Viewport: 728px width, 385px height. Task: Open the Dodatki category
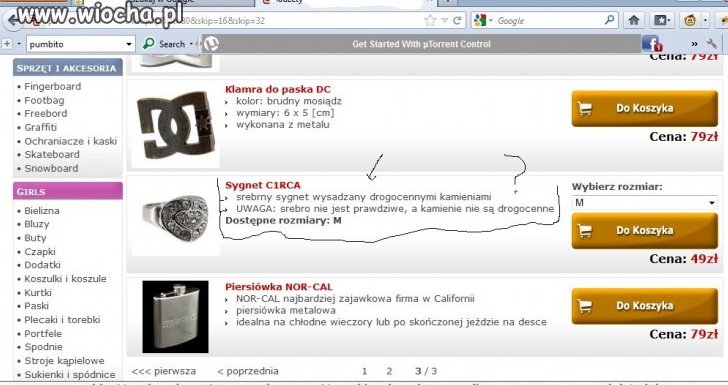[x=42, y=265]
